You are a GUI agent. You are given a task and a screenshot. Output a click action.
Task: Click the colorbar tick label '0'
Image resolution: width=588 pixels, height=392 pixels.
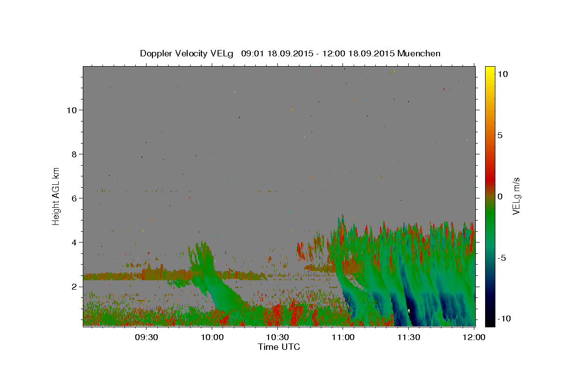[x=500, y=196]
